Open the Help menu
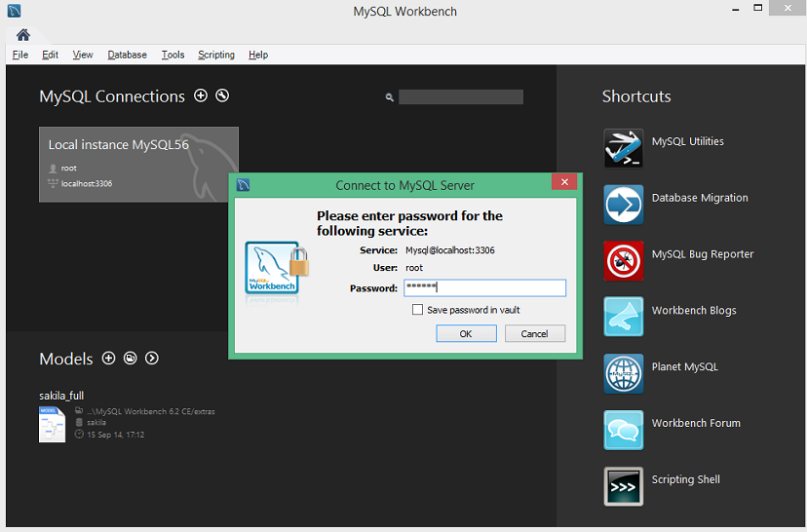 tap(258, 55)
